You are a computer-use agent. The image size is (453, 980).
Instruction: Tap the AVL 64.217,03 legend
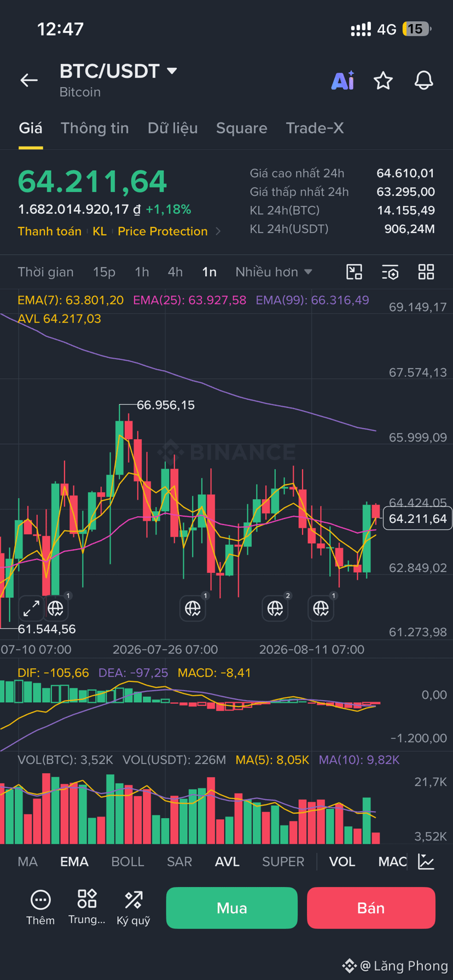[60, 319]
